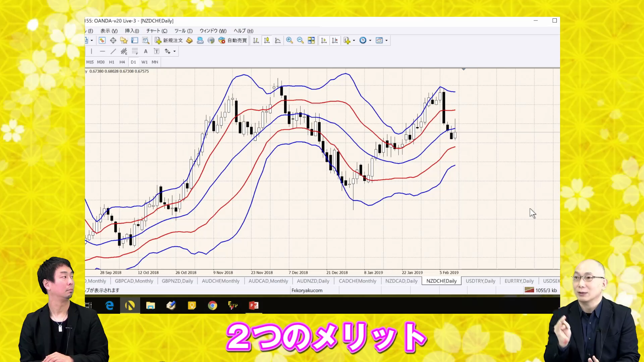Expand the templates dropdown arrow
The width and height of the screenshot is (644, 362).
[386, 41]
